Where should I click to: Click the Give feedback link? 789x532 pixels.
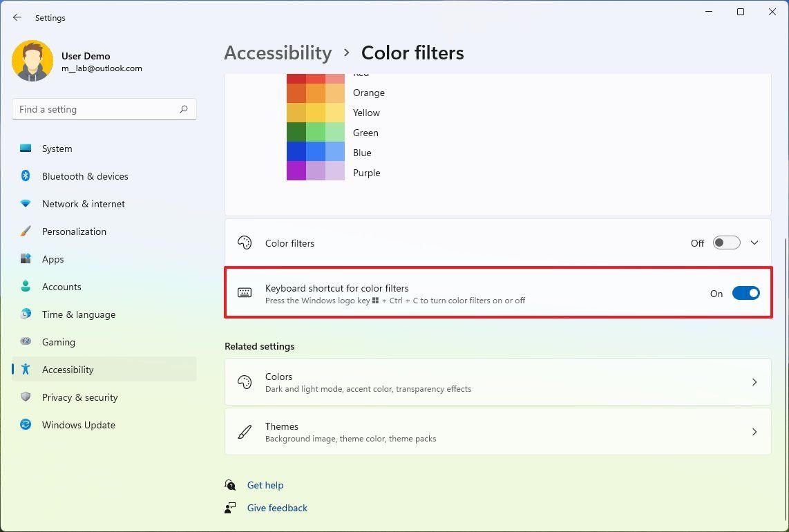(276, 508)
